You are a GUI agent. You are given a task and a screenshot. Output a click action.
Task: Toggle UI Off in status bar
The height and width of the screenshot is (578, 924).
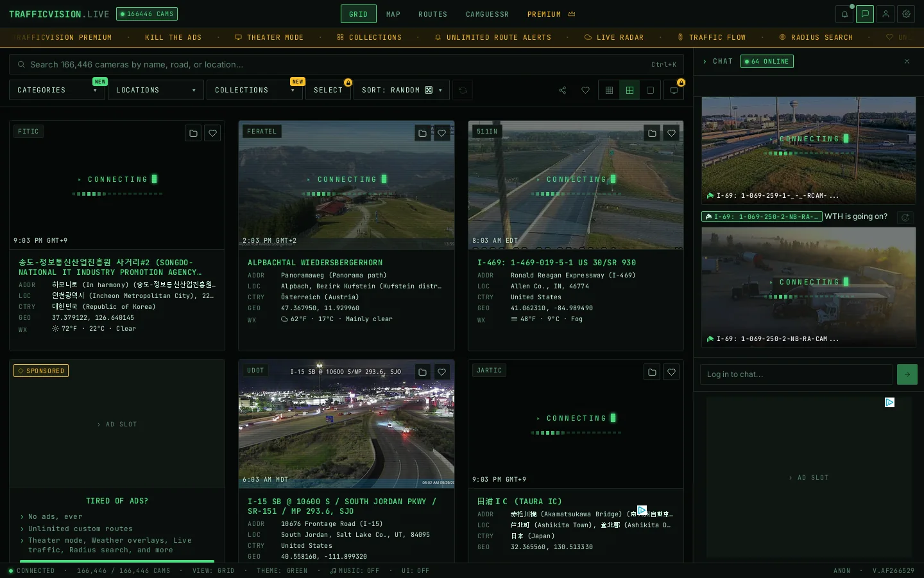pos(415,570)
